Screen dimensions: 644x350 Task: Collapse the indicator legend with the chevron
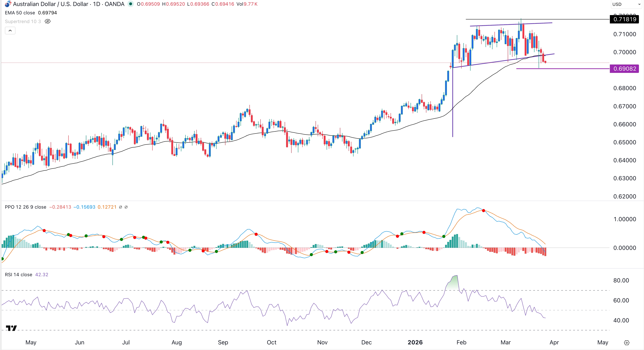click(10, 30)
